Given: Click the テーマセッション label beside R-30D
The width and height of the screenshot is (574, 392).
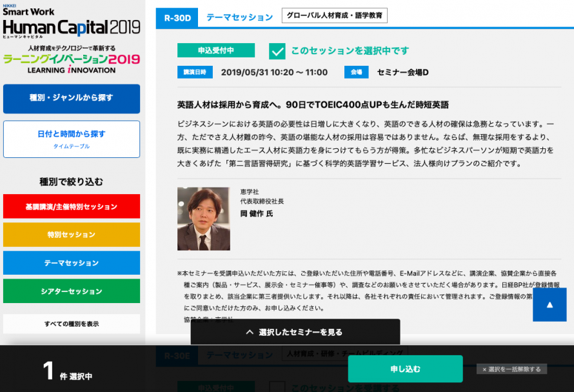Looking at the screenshot, I should coord(240,17).
